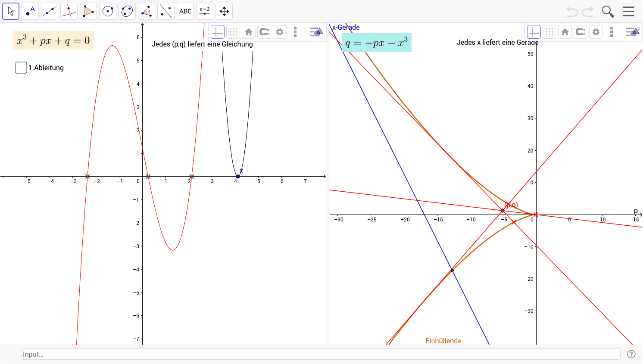Select the red (p,q) point
The width and height of the screenshot is (643, 364).
coord(503,211)
